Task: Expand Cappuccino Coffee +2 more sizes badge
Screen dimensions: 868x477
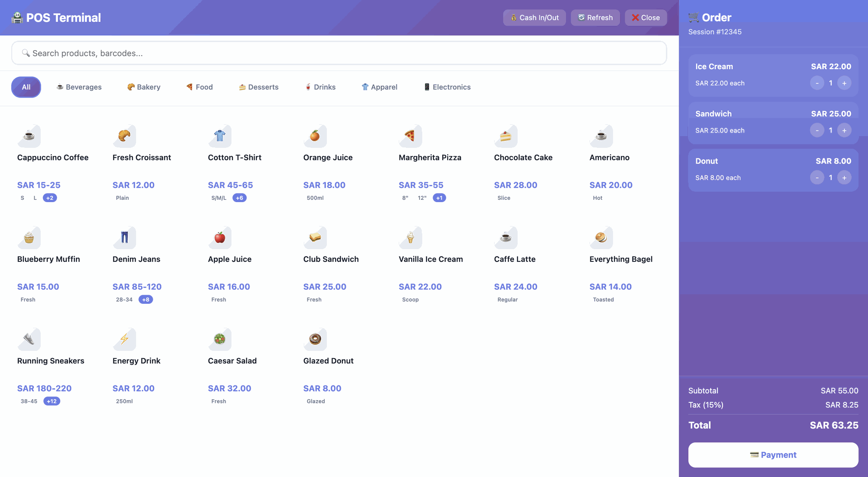Action: (x=50, y=198)
